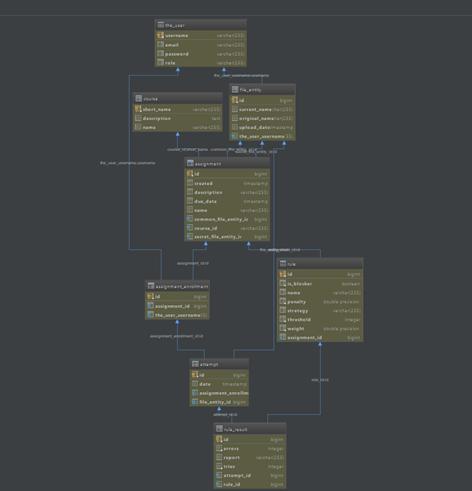Click primary key icon beside id in rule_result
This screenshot has height=491, width=472.
[x=219, y=439]
